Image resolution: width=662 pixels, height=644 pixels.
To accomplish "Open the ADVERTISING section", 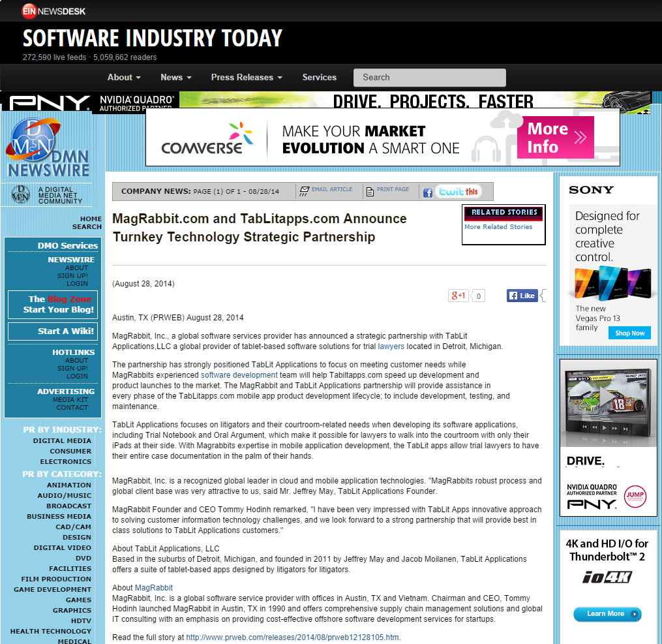I will tap(66, 391).
